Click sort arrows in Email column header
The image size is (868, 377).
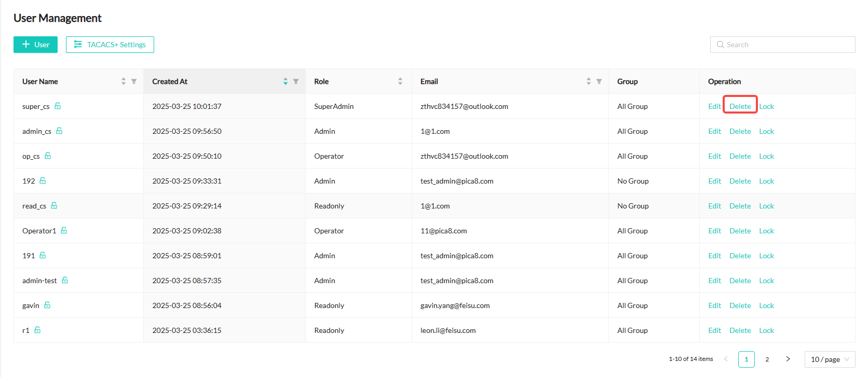tap(589, 81)
